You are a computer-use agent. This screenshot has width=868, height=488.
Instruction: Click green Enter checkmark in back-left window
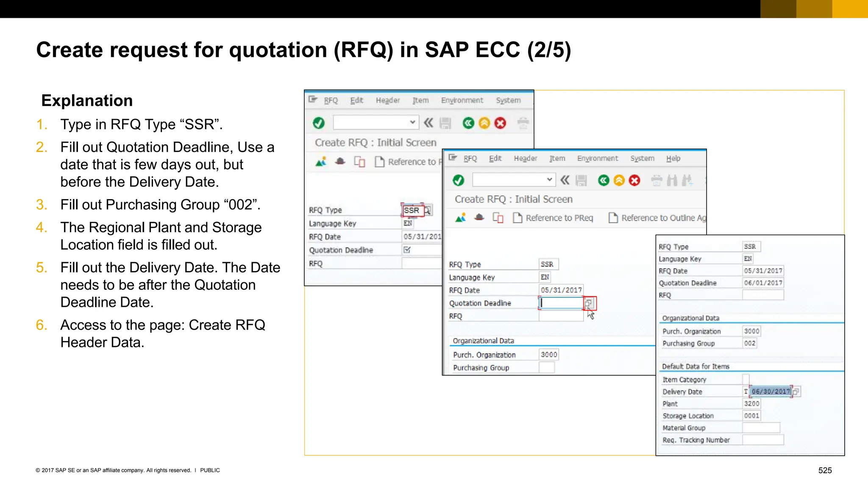pos(319,123)
